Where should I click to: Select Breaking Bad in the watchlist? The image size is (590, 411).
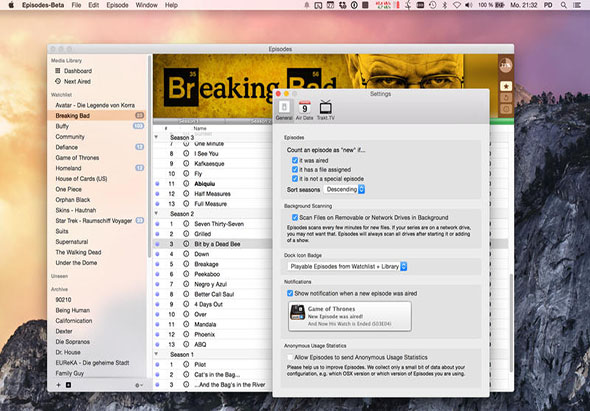[97, 116]
